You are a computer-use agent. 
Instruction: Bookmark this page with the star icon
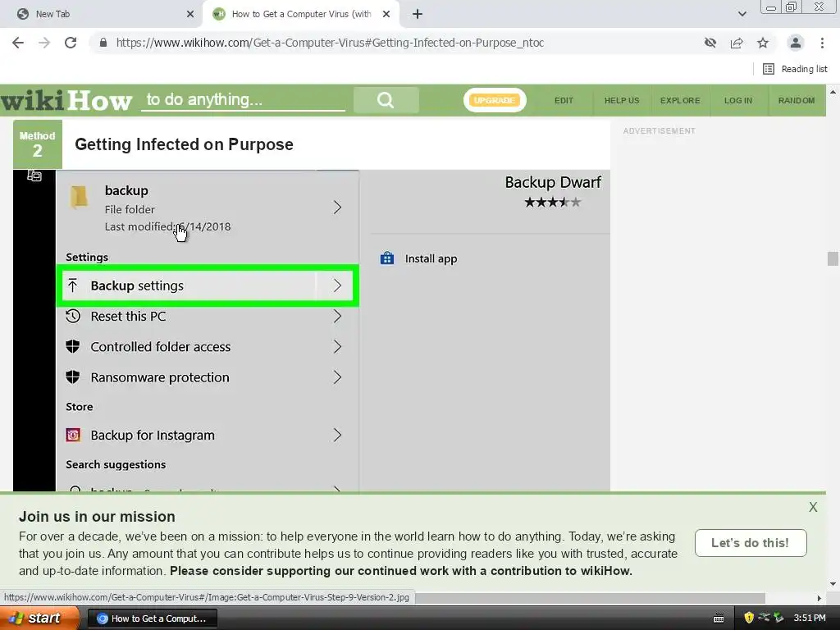pyautogui.click(x=763, y=43)
